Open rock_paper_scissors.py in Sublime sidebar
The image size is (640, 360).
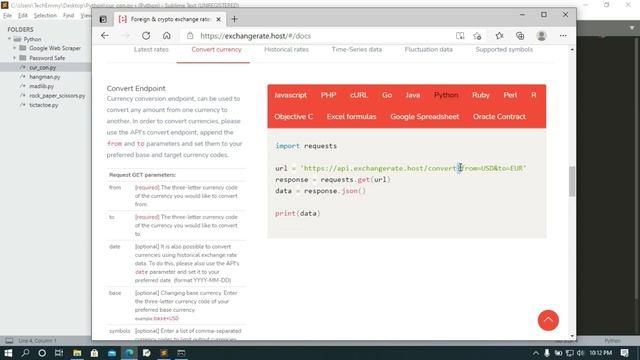pyautogui.click(x=57, y=96)
